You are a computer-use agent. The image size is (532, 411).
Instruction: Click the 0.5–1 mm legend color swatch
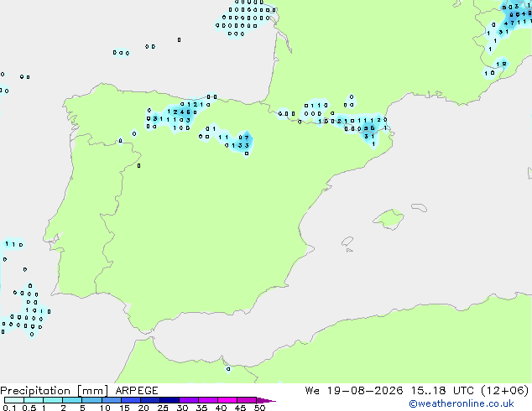[x=34, y=400]
